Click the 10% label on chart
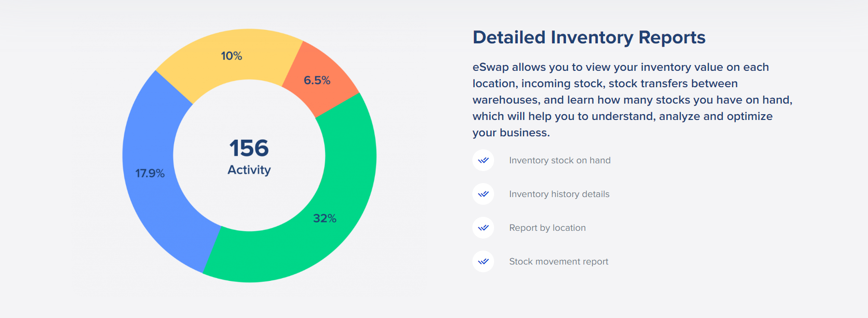The width and height of the screenshot is (868, 318). pos(232,56)
